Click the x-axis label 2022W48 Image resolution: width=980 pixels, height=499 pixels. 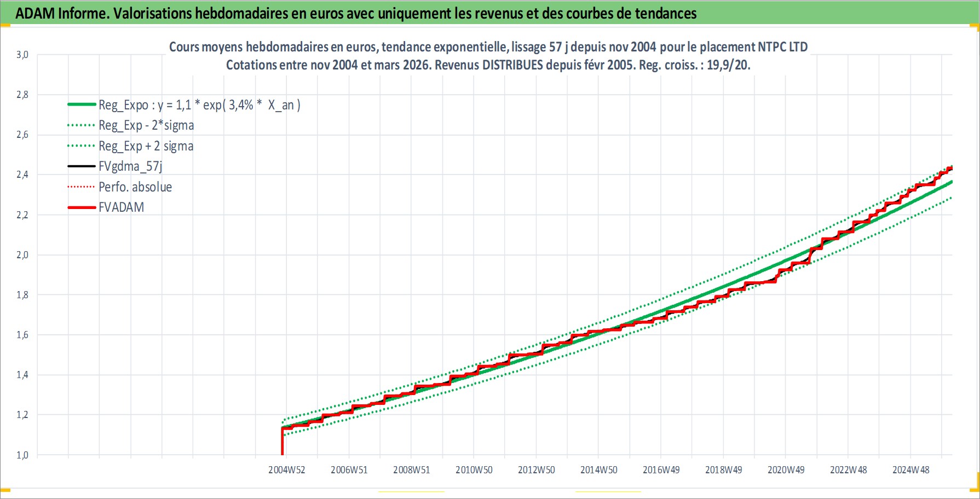pos(848,470)
